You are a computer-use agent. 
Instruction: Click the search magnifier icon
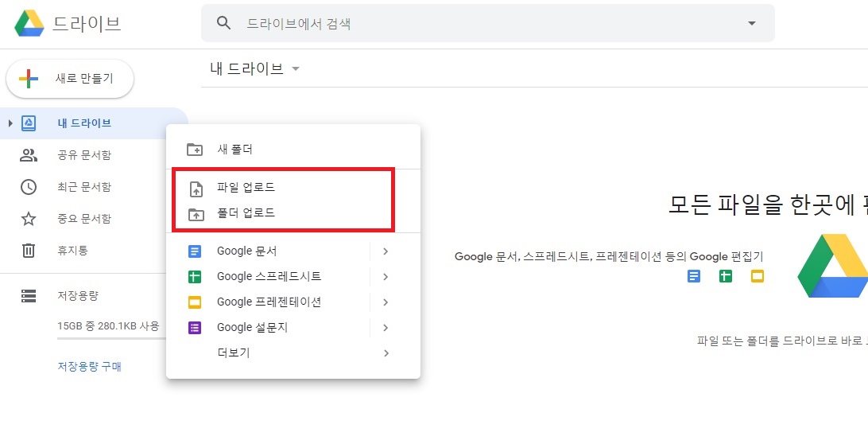(x=223, y=23)
